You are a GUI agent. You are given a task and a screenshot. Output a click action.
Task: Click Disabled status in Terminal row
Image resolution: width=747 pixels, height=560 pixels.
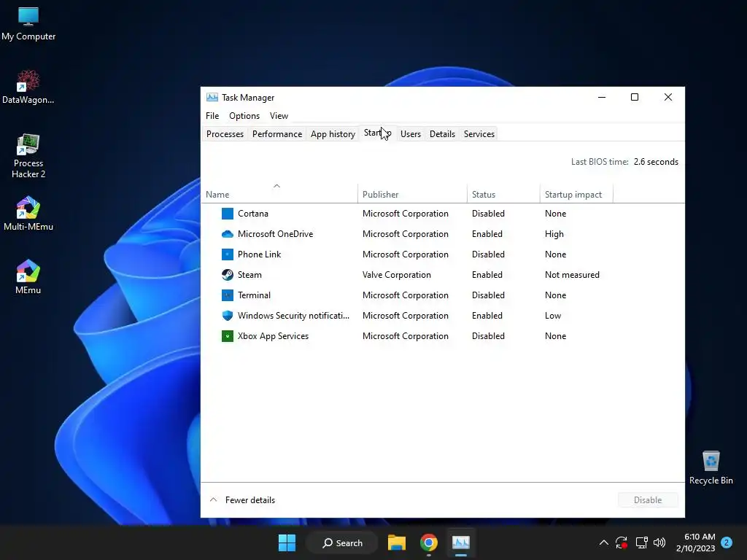(488, 295)
